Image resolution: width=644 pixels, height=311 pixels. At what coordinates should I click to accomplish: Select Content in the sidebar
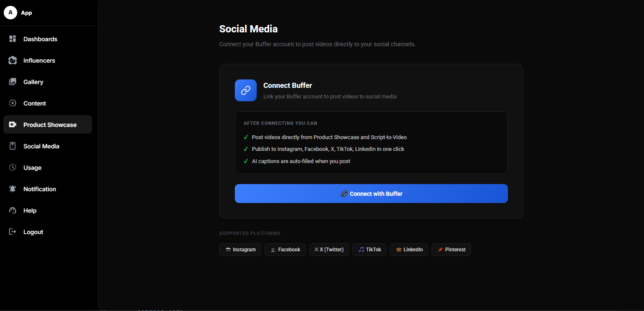click(x=47, y=103)
